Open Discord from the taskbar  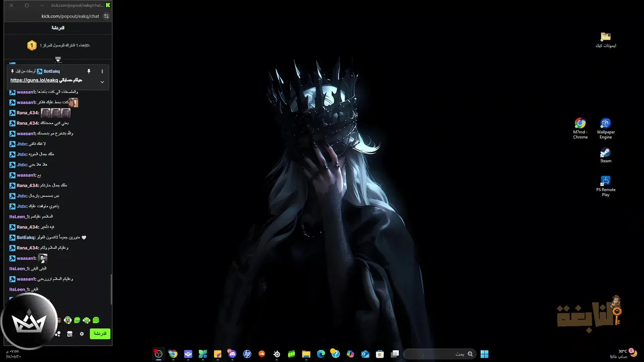point(232,354)
